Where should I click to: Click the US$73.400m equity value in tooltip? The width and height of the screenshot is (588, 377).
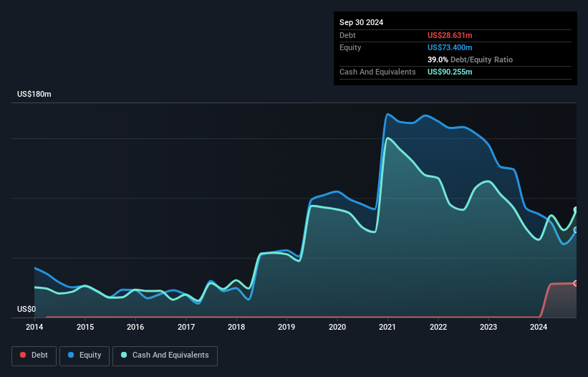point(449,47)
